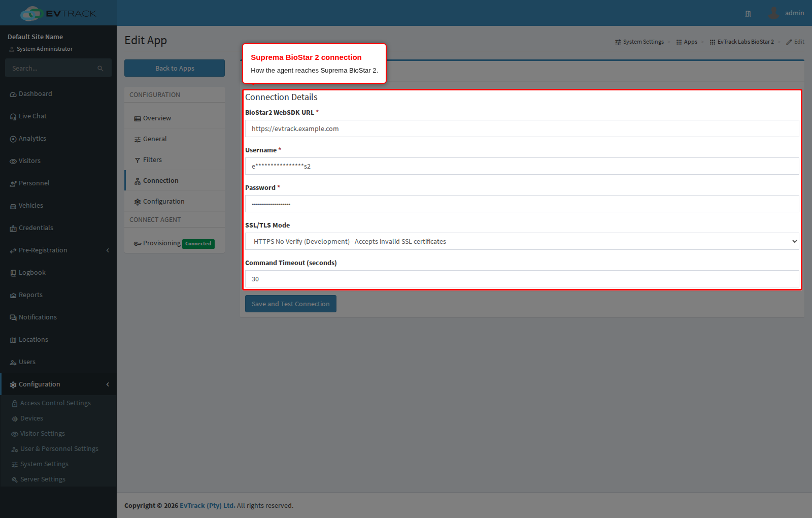Open the Notifications page
812x518 pixels.
click(58, 317)
